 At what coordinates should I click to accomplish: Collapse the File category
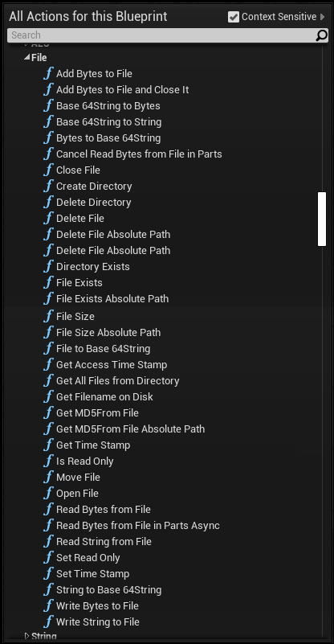(26, 58)
